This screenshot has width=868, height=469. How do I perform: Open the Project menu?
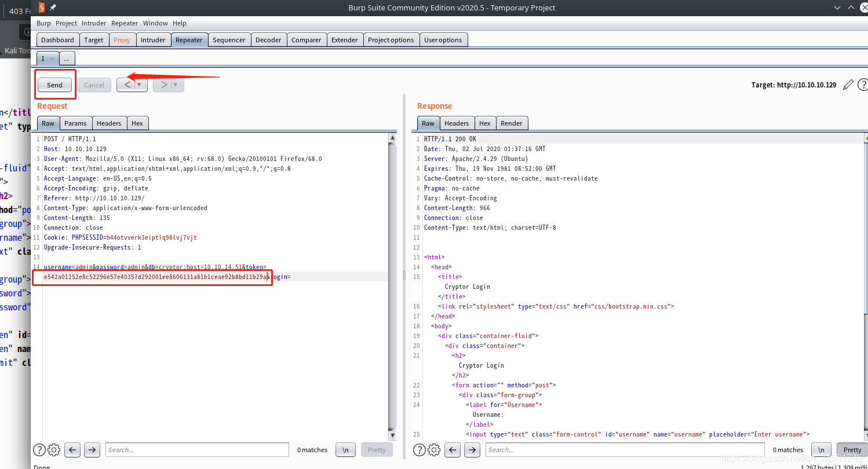[66, 23]
